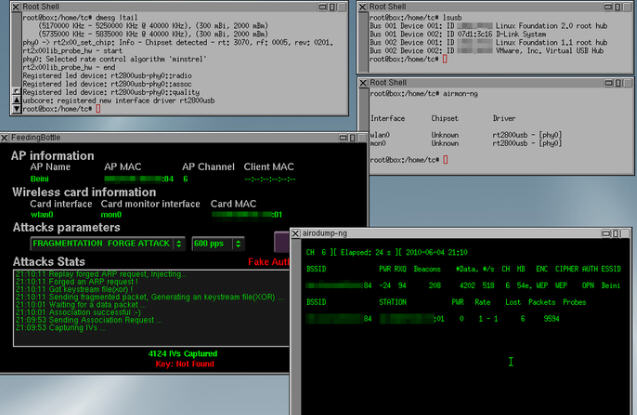This screenshot has width=637, height=415.
Task: Minimize the FeedingBottle window
Action: pos(343,138)
